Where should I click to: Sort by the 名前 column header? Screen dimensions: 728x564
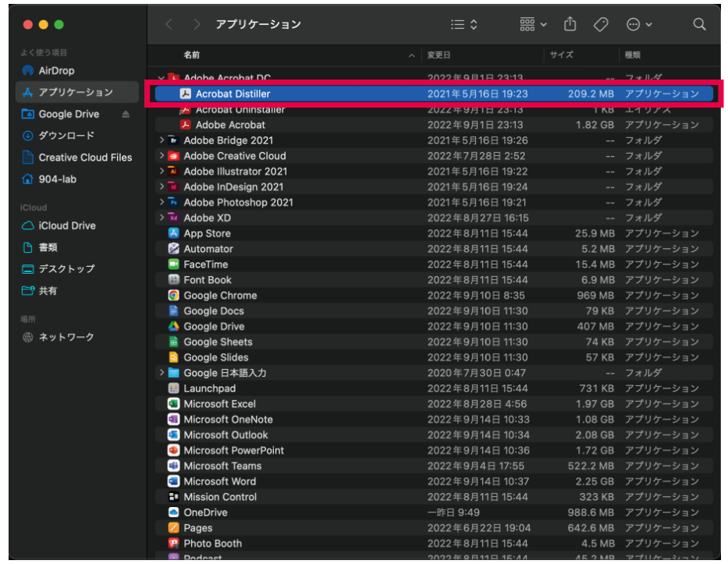pos(192,55)
